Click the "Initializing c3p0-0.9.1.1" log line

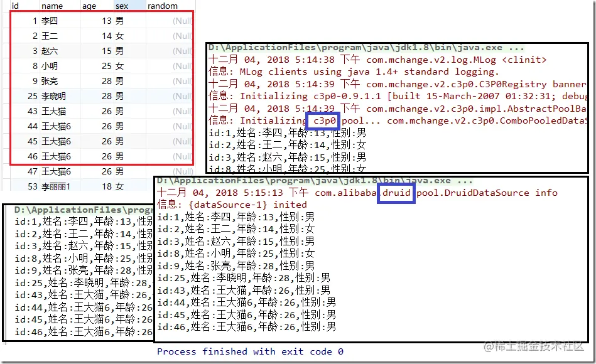[x=398, y=96]
